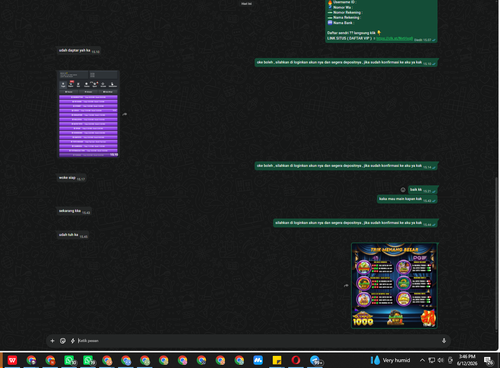The image size is (500, 368).
Task: Open Telegram icon with 99+ badge
Action: (x=316, y=360)
